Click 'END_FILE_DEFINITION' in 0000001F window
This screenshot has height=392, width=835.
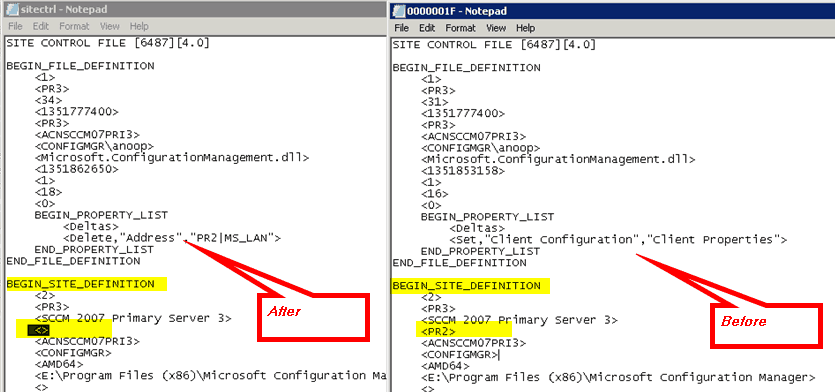(x=460, y=263)
